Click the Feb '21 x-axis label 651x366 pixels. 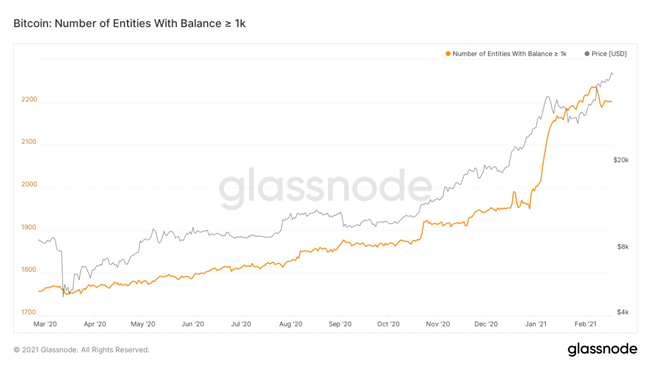(585, 324)
